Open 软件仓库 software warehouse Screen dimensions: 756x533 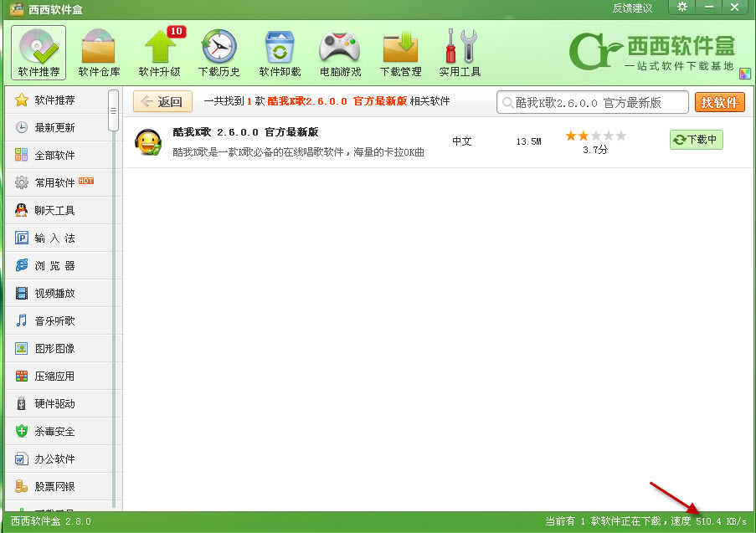coord(99,53)
